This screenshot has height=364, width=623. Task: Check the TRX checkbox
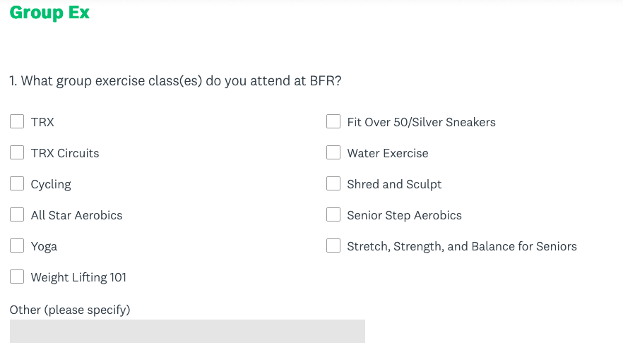pyautogui.click(x=17, y=121)
